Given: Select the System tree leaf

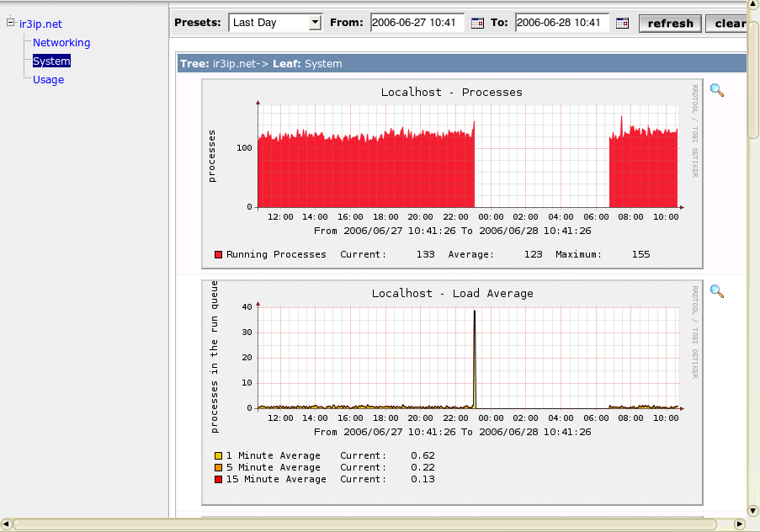Looking at the screenshot, I should [x=51, y=61].
